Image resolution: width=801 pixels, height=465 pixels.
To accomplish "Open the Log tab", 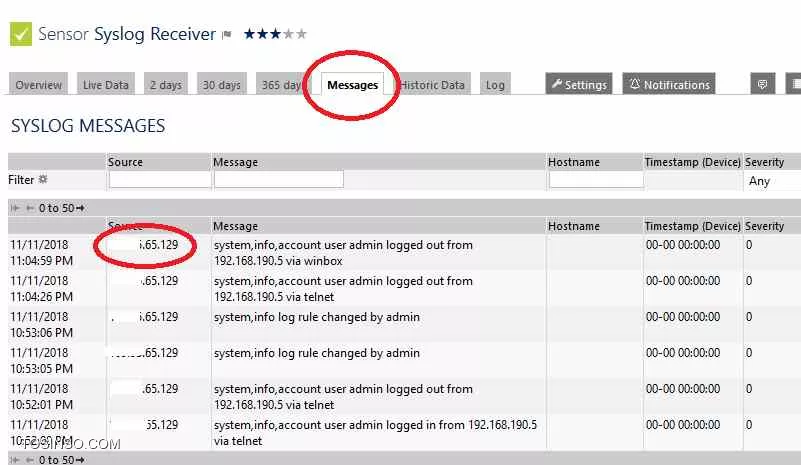I will point(495,84).
